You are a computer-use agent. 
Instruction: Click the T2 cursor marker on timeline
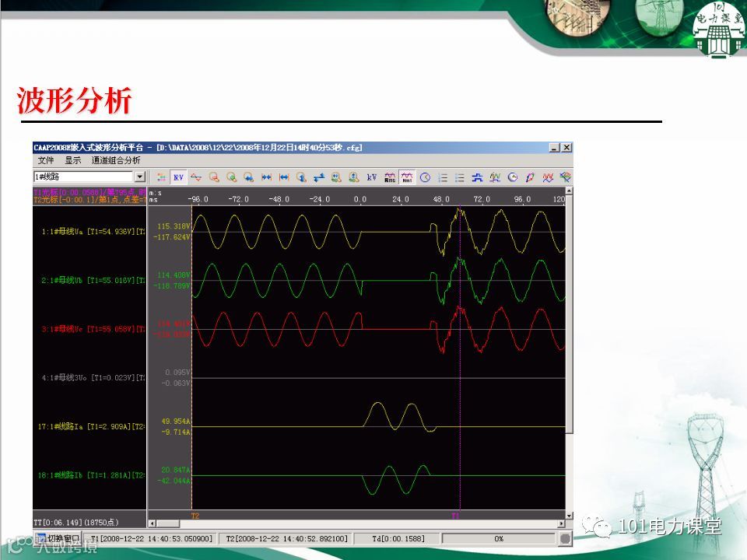click(195, 515)
